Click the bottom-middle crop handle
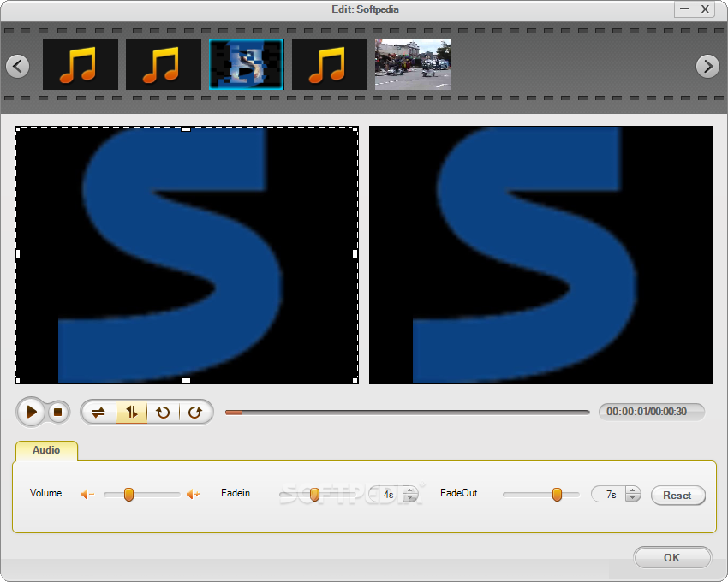Viewport: 728px width, 582px height. pos(186,381)
